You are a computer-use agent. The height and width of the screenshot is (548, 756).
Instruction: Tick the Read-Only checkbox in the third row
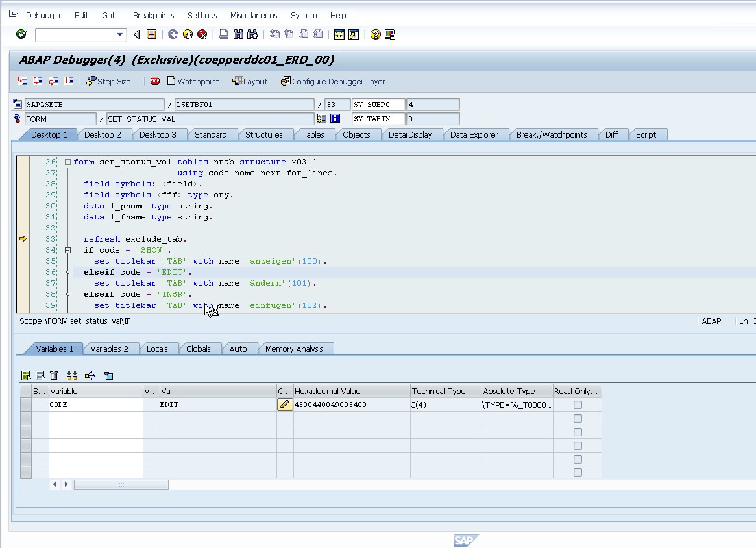pos(578,432)
